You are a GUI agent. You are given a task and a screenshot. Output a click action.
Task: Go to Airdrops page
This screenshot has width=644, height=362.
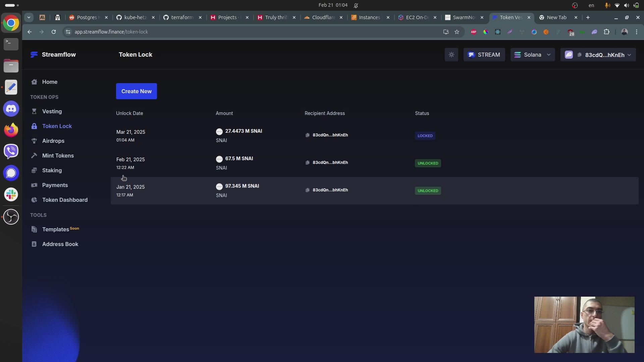53,141
